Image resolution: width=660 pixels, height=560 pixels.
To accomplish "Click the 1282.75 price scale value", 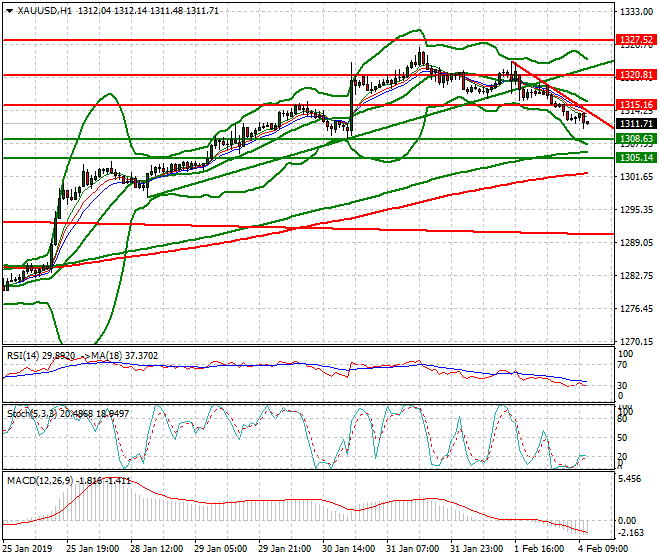I will tap(637, 275).
